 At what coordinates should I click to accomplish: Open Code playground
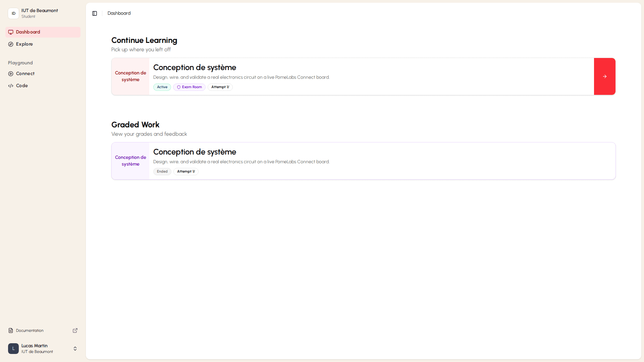(x=43, y=86)
